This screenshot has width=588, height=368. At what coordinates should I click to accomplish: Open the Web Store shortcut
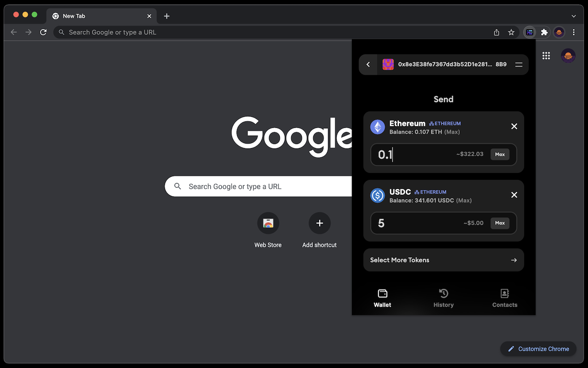coord(268,223)
